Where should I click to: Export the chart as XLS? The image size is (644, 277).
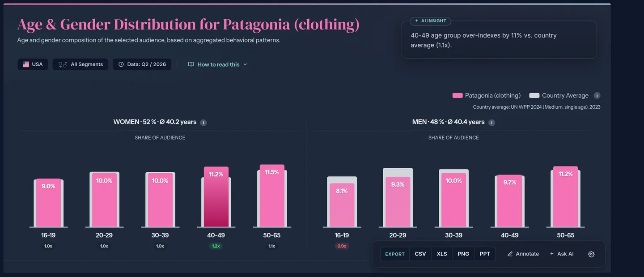tap(442, 254)
